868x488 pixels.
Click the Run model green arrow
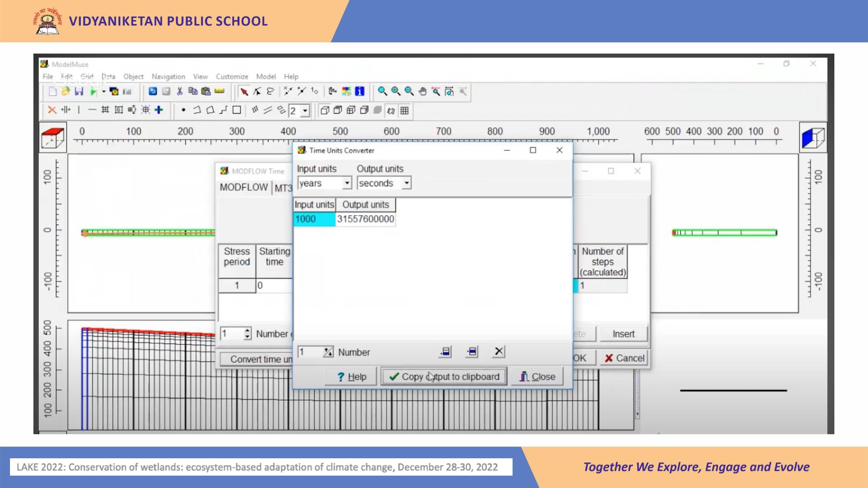[x=93, y=92]
